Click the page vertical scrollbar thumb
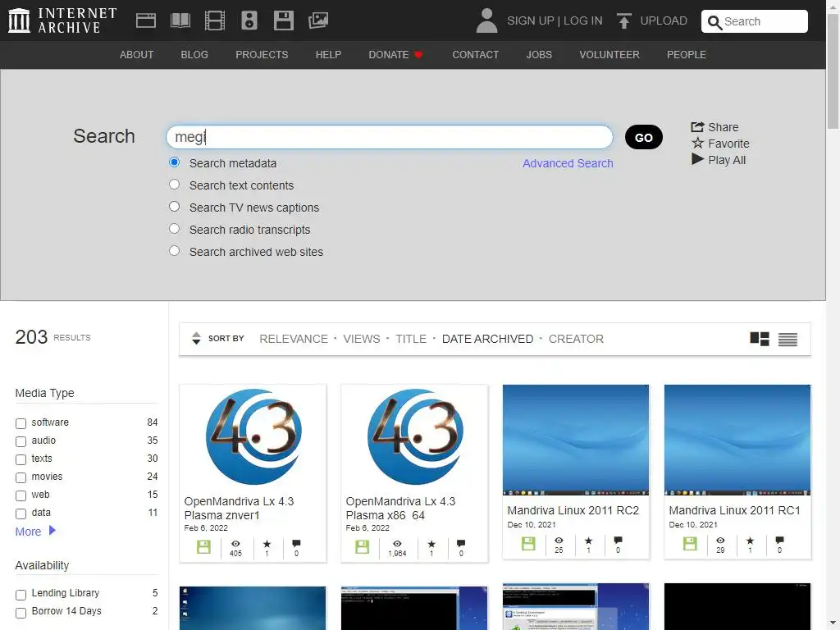The width and height of the screenshot is (840, 630). click(833, 71)
